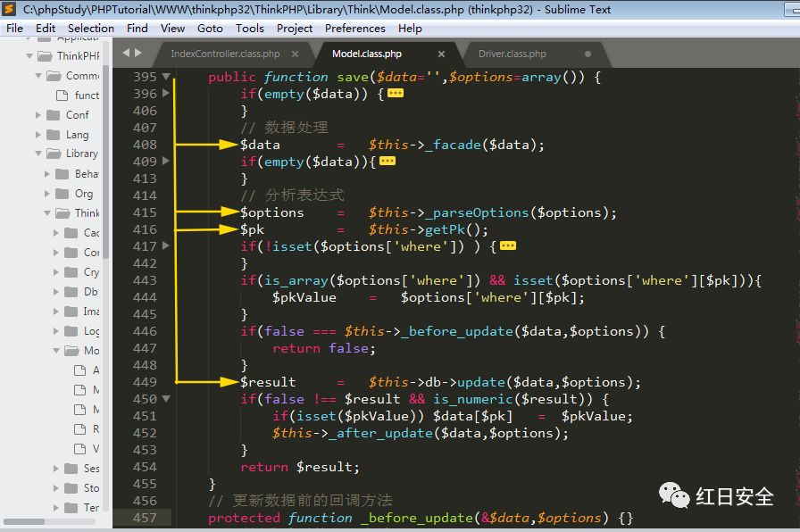The height and width of the screenshot is (532, 800).
Task: Open the Help menu
Action: tap(410, 28)
